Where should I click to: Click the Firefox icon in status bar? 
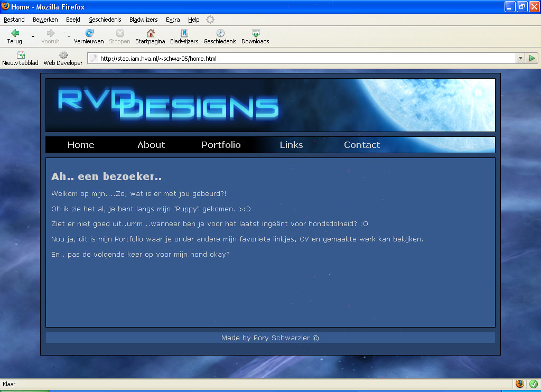coord(520,384)
